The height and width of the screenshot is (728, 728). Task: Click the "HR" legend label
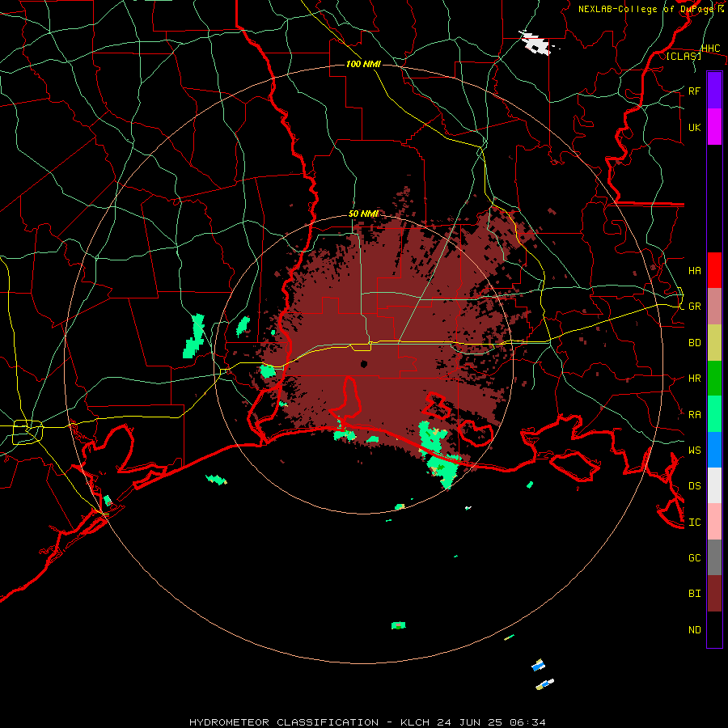click(694, 379)
